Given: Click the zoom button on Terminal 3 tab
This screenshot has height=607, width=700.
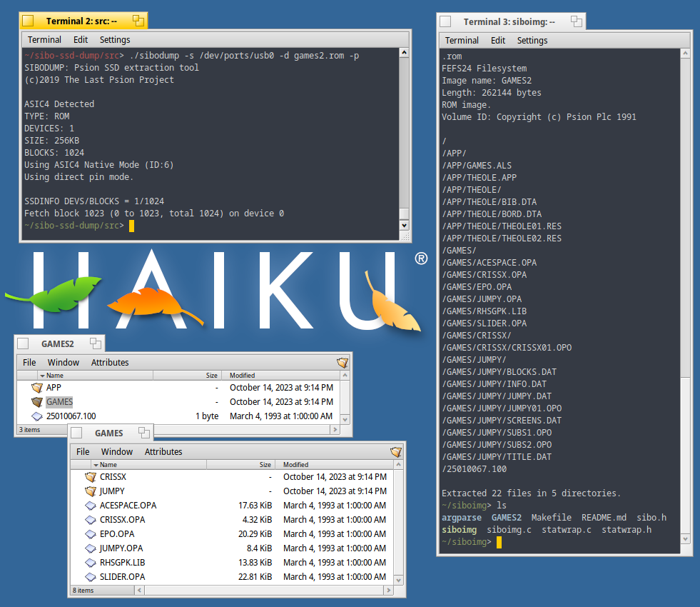Looking at the screenshot, I should [x=577, y=21].
